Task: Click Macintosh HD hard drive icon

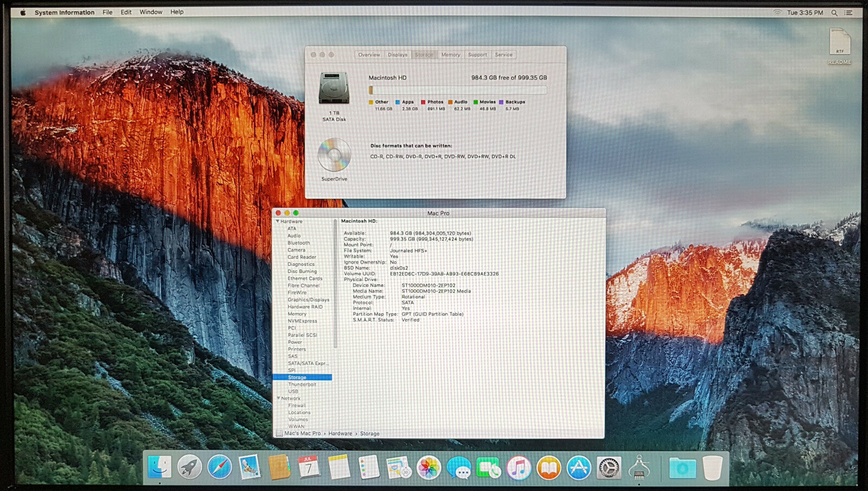Action: coord(334,88)
